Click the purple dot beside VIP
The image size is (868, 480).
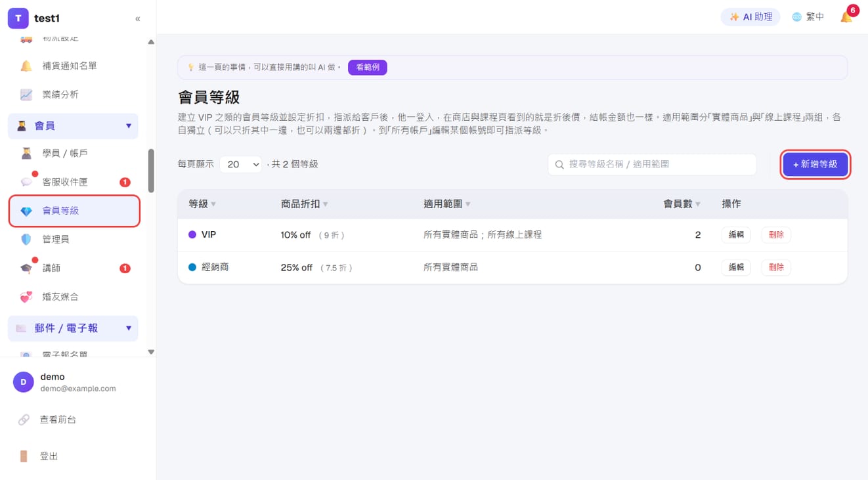(192, 234)
